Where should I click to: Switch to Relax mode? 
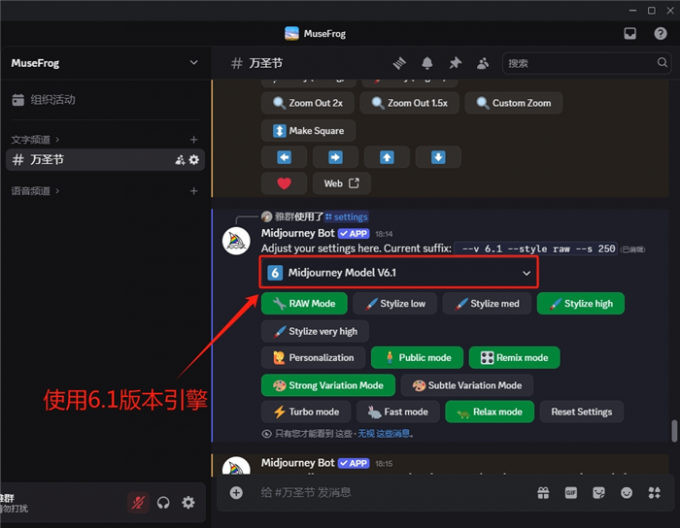(x=490, y=412)
